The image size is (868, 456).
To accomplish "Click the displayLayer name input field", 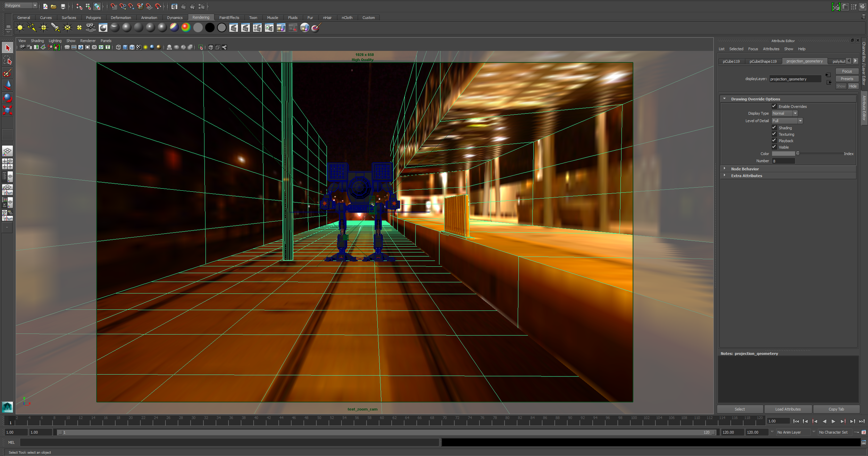I will [795, 79].
